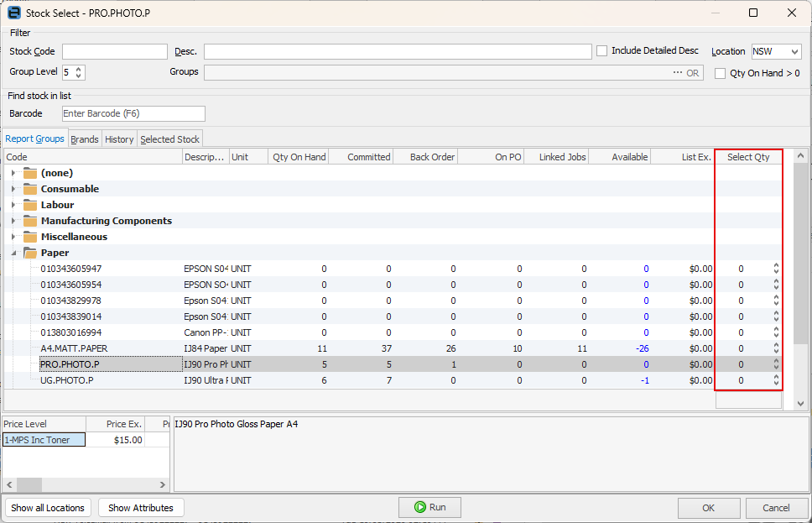Expand the Miscellaneous group node
The image size is (812, 523).
pos(13,237)
